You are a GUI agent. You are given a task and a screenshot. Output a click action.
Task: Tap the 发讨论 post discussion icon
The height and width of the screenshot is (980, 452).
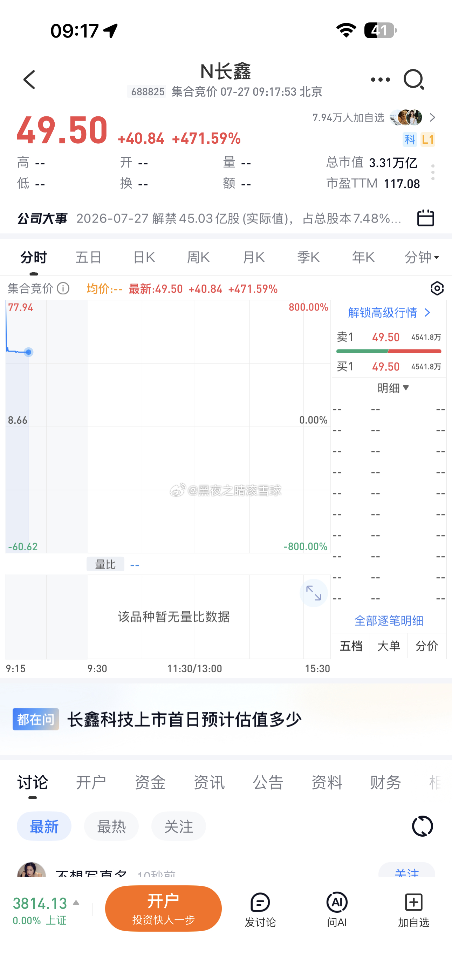click(x=260, y=910)
